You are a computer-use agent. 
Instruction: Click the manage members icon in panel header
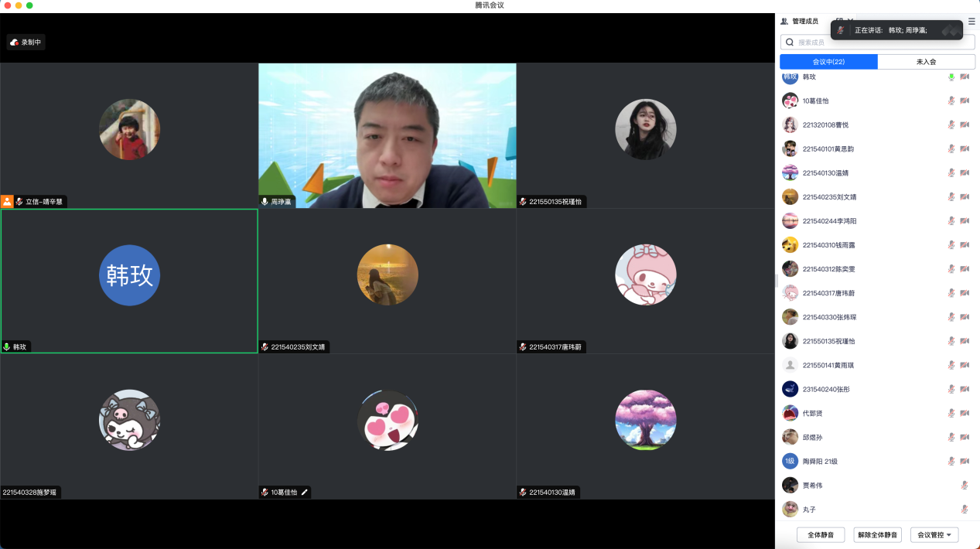click(784, 22)
